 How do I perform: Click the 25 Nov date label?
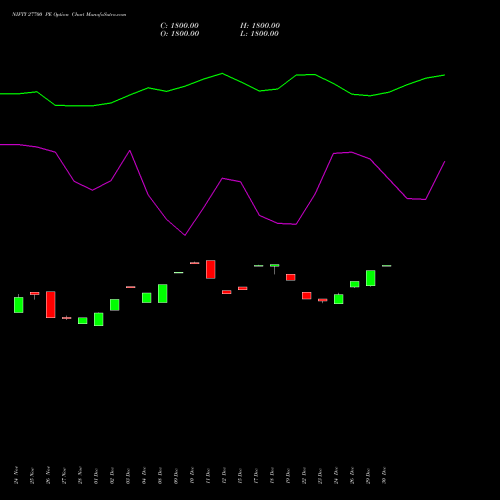click(32, 475)
